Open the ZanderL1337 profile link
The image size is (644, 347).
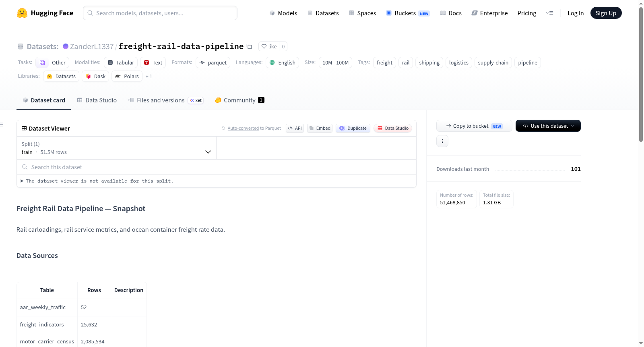tap(92, 46)
